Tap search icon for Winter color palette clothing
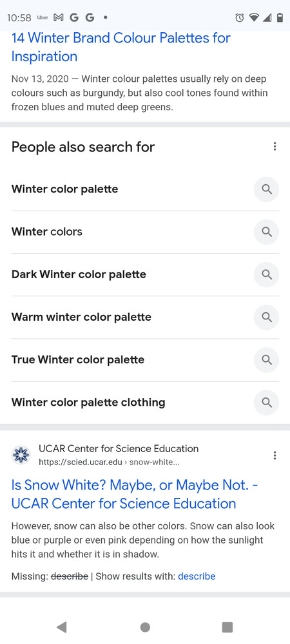Image resolution: width=290 pixels, height=644 pixels. (267, 403)
